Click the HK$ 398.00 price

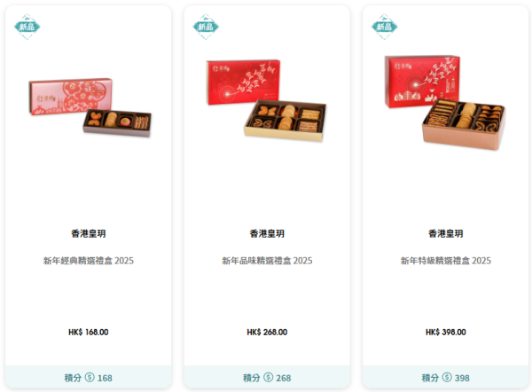445,332
